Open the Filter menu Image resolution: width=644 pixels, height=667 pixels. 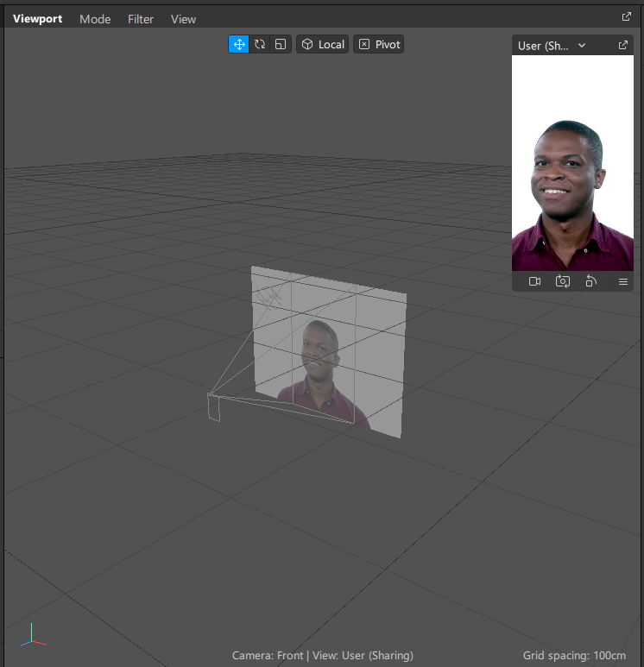point(141,19)
